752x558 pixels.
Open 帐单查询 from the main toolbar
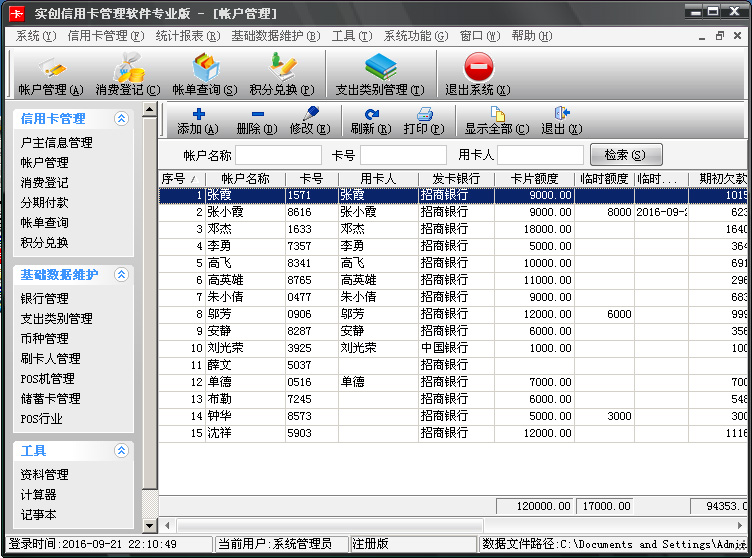(205, 74)
